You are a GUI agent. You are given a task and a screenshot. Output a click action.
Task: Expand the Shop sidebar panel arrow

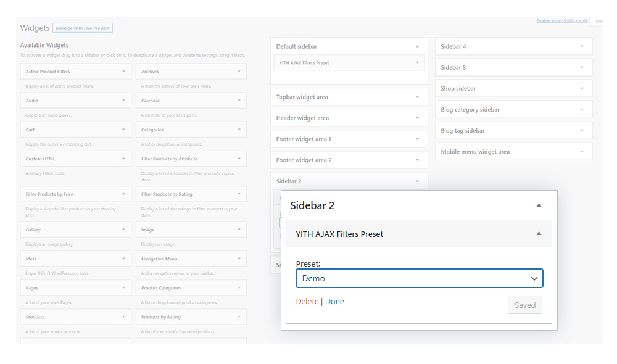point(582,89)
